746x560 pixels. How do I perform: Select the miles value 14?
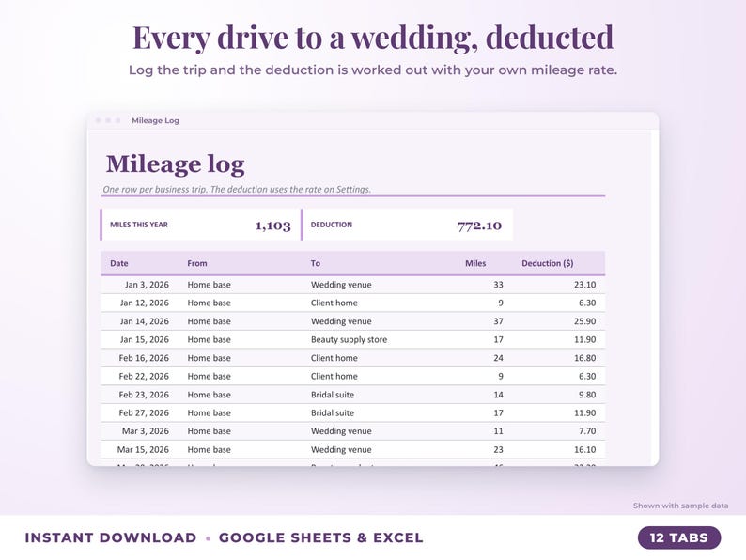[x=498, y=395]
